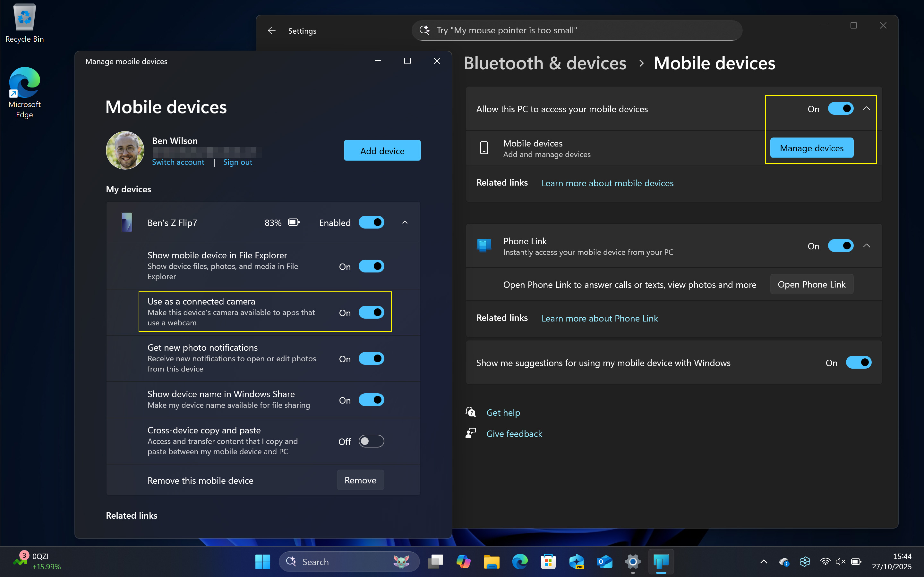Collapse the Phone Link section

866,245
